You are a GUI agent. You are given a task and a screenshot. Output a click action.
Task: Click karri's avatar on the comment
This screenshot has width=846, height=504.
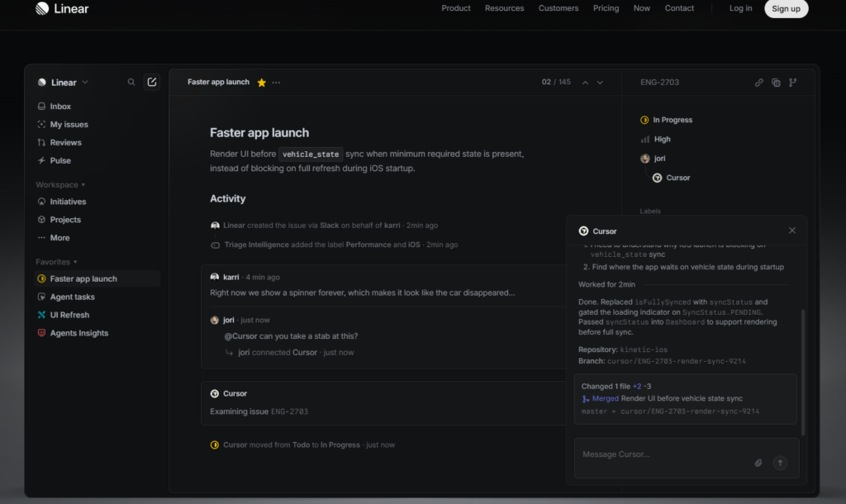pos(215,277)
